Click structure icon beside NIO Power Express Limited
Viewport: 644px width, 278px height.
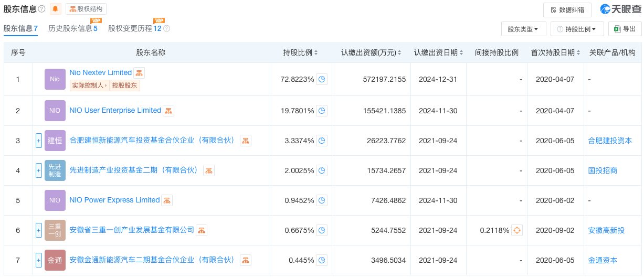tap(167, 200)
